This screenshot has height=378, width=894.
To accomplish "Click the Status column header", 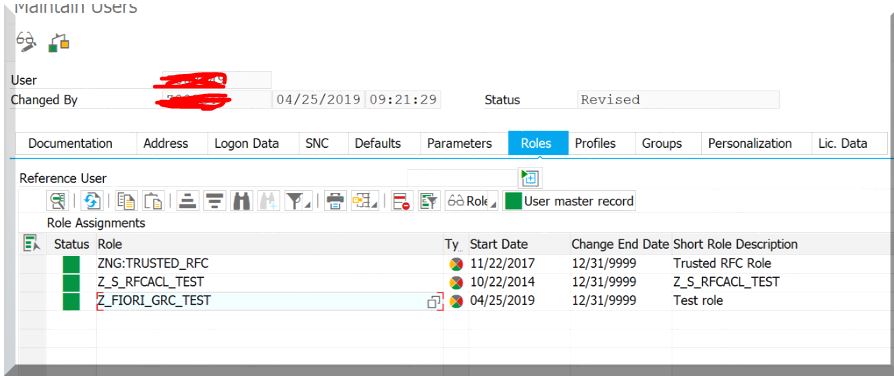I will pyautogui.click(x=71, y=244).
